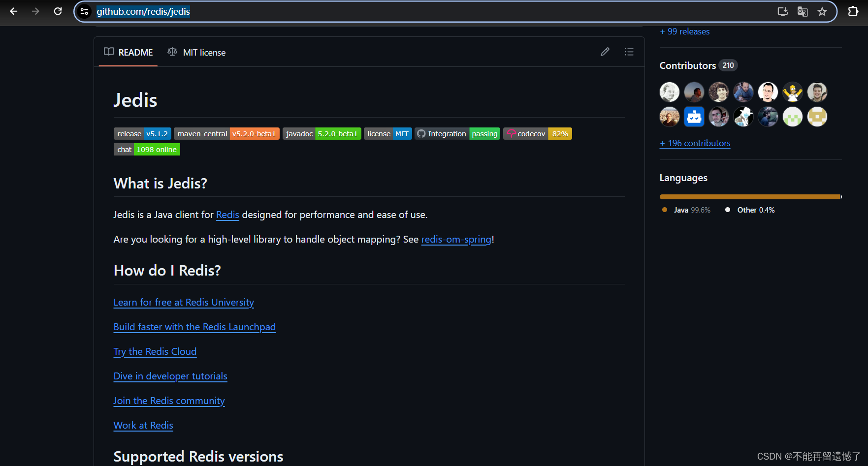The height and width of the screenshot is (466, 868).
Task: Open the redis-om-spring link
Action: pos(456,239)
